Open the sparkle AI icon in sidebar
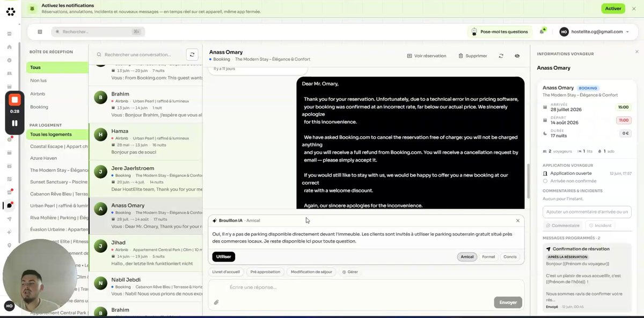Screen dimensions: 644x318 [x=9, y=232]
